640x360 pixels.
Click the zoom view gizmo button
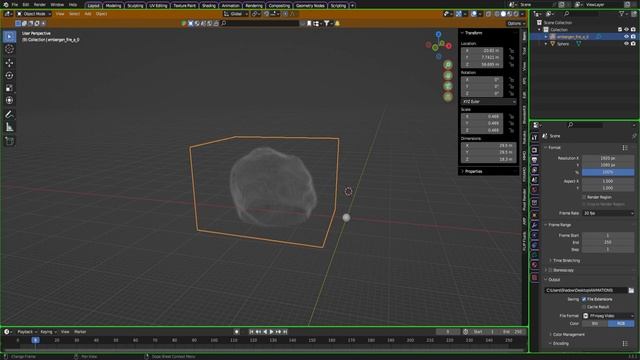(448, 64)
